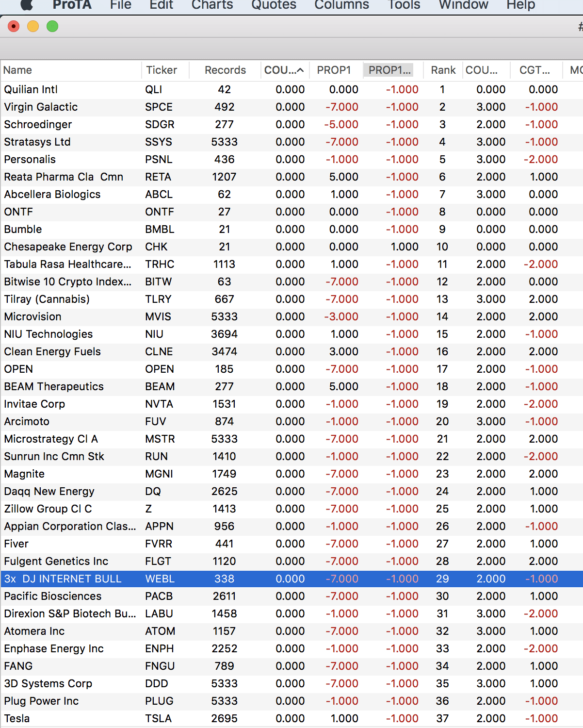Select the Tilray (Cannabis) row
The height and width of the screenshot is (728, 583).
[x=291, y=299]
